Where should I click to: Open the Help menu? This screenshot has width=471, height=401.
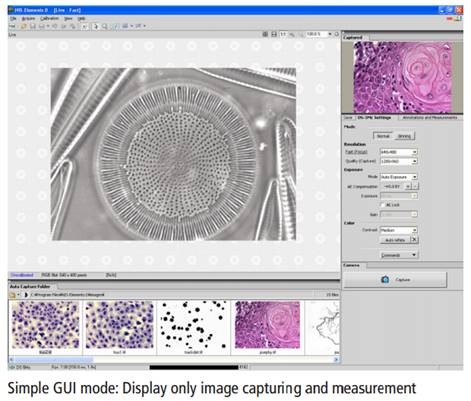click(81, 19)
